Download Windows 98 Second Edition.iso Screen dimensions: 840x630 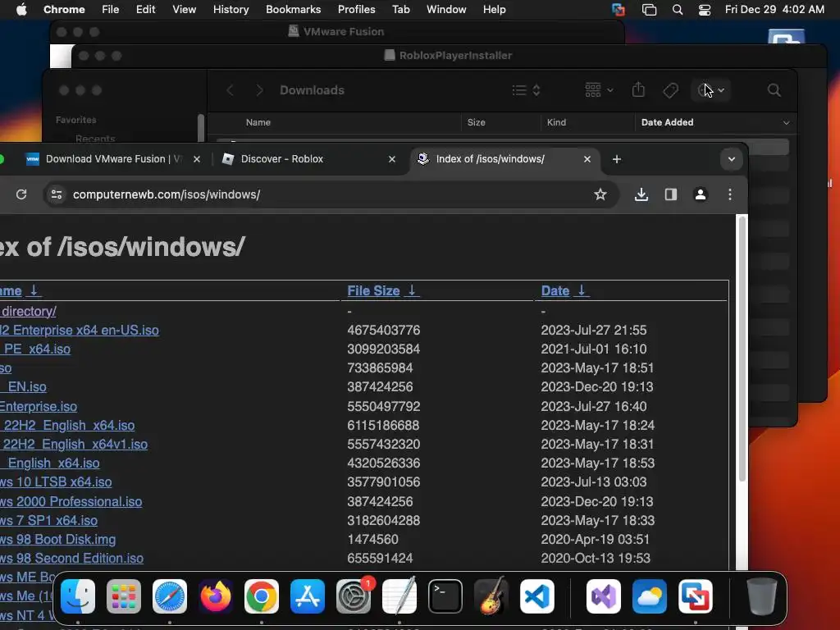click(72, 558)
